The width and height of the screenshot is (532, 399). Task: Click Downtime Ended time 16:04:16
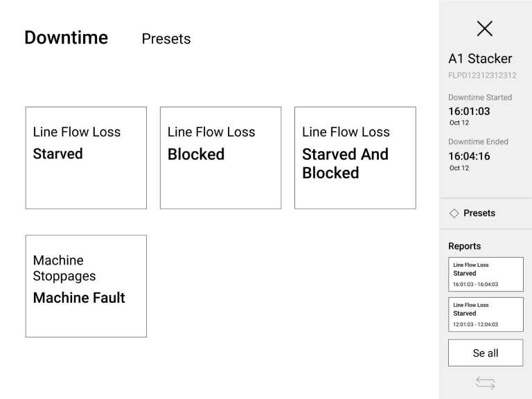(x=470, y=156)
